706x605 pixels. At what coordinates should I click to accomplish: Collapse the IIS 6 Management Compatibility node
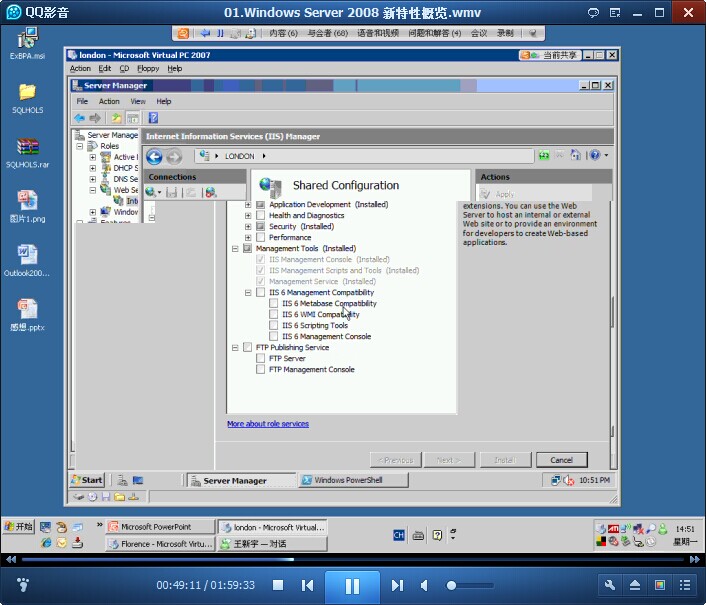pos(248,293)
